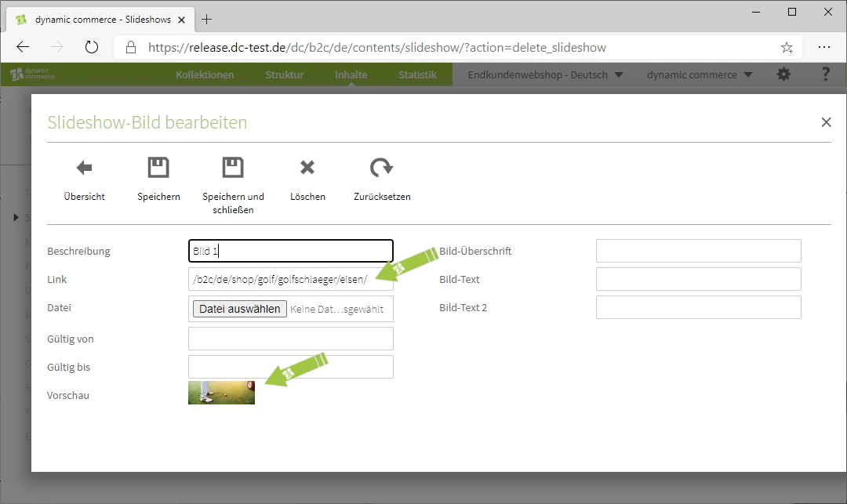This screenshot has width=847, height=504.
Task: Select the dynamic commerce - Slideshows tab
Action: (100, 20)
